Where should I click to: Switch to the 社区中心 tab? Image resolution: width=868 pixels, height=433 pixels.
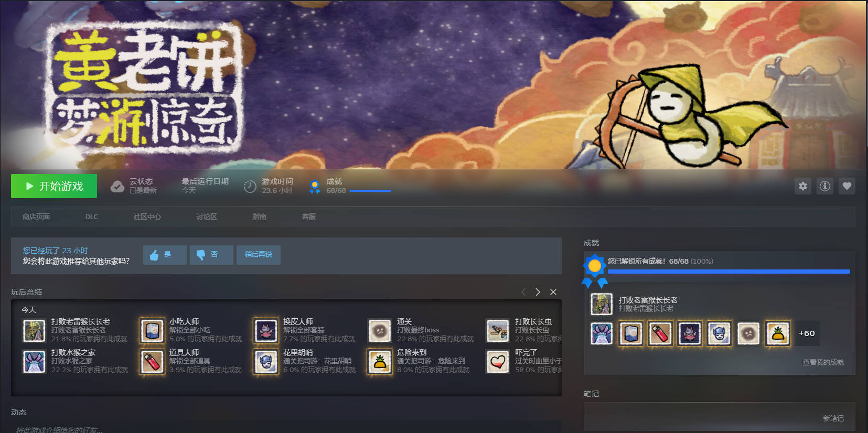[147, 216]
